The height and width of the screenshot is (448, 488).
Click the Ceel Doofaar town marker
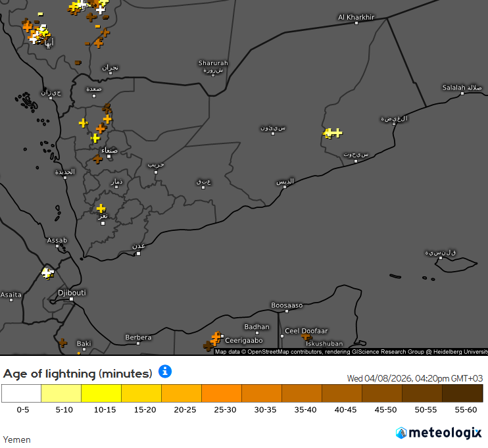click(x=282, y=336)
